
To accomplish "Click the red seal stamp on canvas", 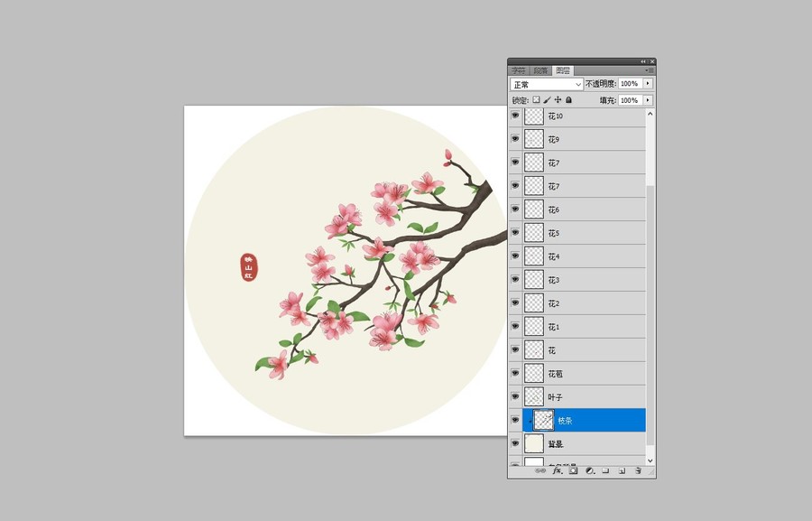I will 249,267.
